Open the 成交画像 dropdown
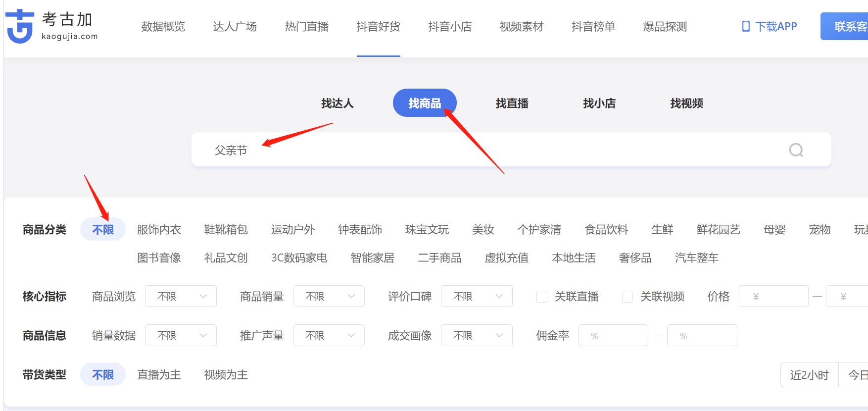The width and height of the screenshot is (868, 411). pyautogui.click(x=477, y=335)
